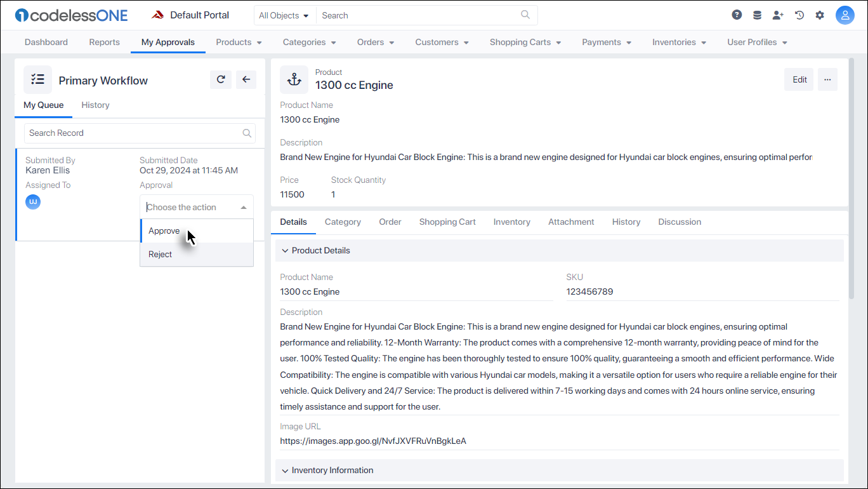Click the Edit button on the product record

click(799, 79)
